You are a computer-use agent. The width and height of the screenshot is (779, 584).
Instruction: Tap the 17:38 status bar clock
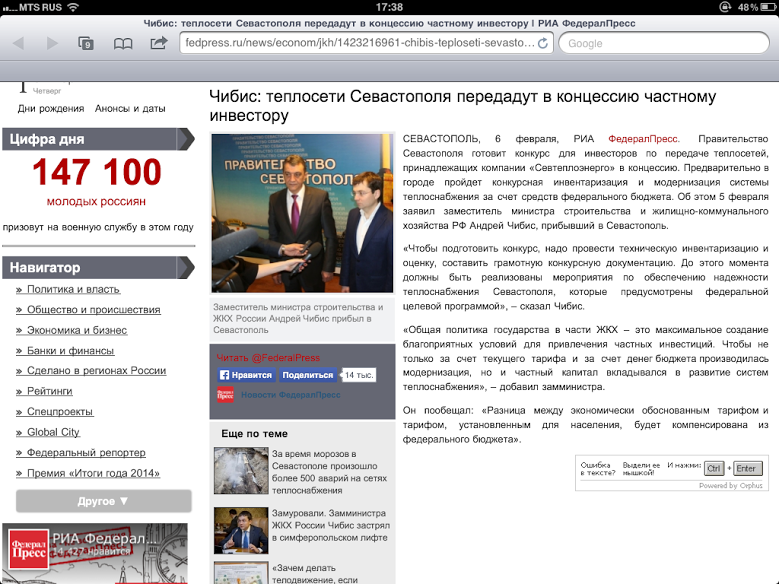point(390,7)
